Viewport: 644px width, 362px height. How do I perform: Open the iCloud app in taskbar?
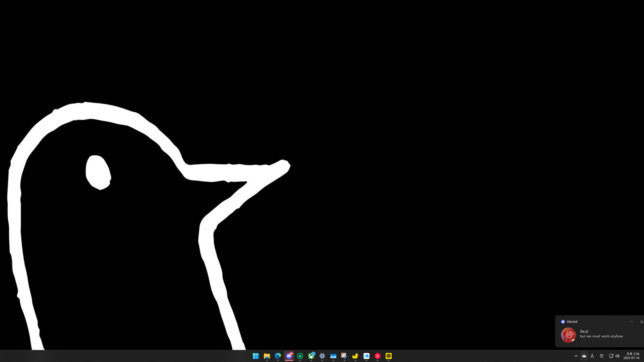coord(367,356)
